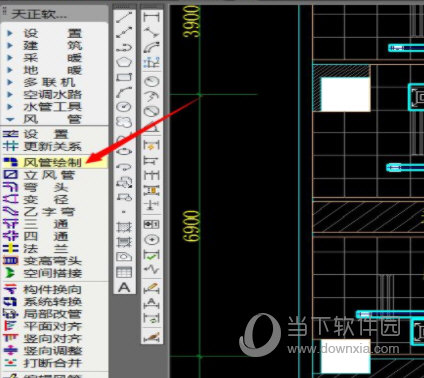Select the Arc draw tool
Screen dimensions: 424x378
pos(124,92)
